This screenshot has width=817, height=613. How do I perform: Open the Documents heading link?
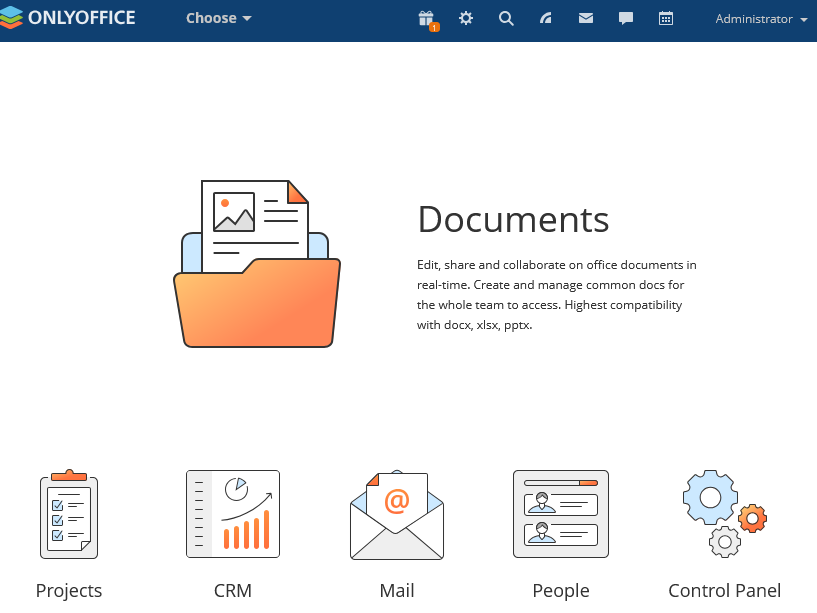(x=513, y=219)
